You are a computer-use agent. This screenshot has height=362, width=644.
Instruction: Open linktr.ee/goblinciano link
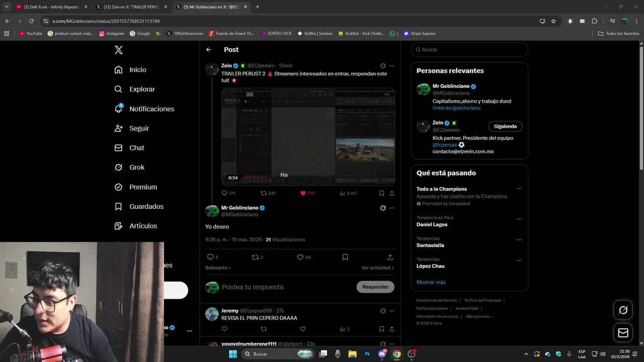click(456, 108)
